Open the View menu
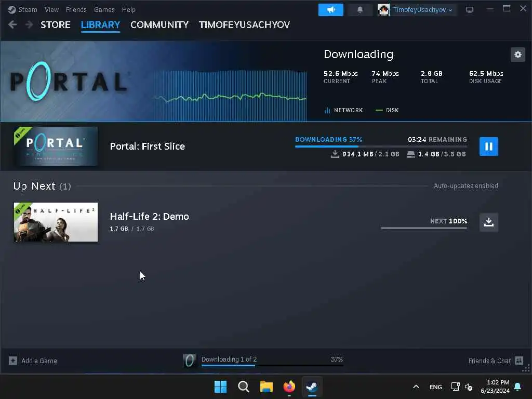 [x=51, y=9]
